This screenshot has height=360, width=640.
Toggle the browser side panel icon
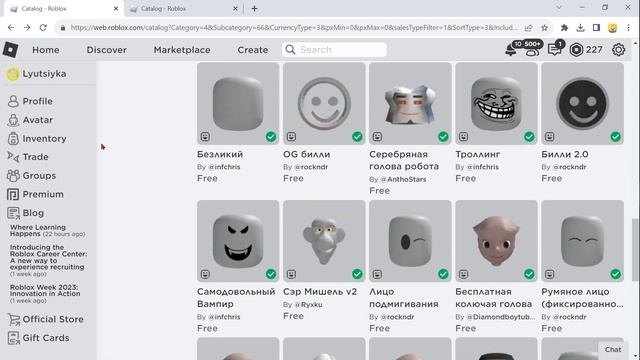[x=596, y=28]
